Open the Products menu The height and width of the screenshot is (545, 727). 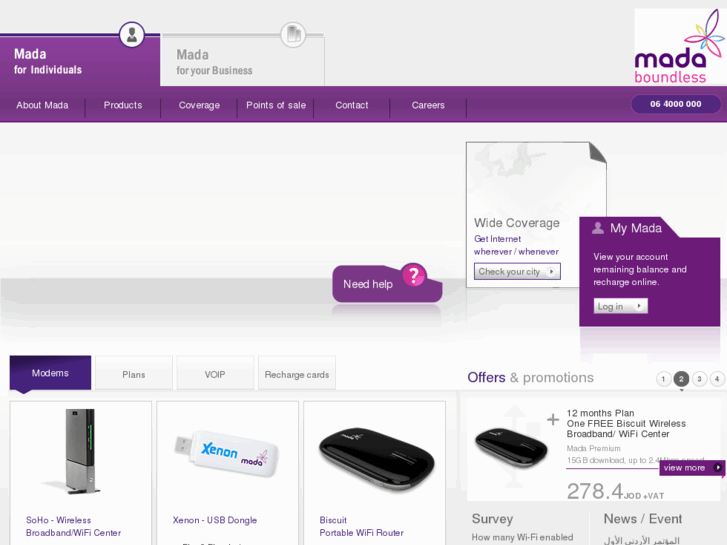tap(123, 105)
